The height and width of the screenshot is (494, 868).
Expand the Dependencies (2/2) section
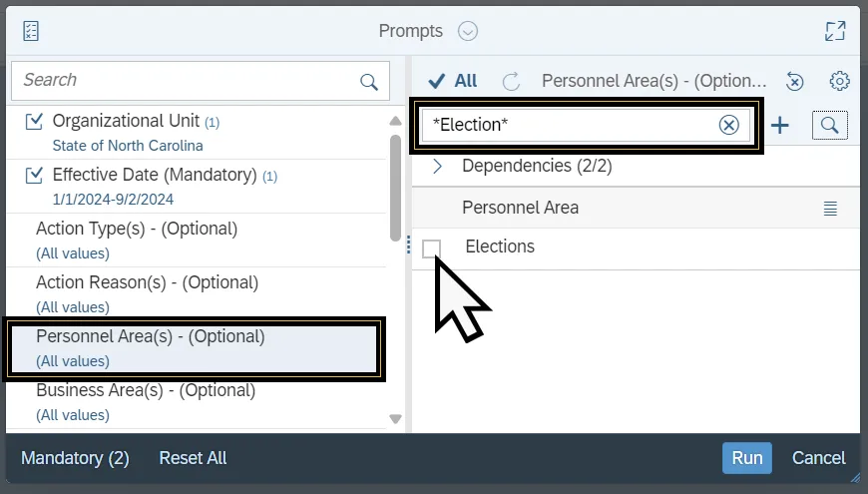[437, 167]
